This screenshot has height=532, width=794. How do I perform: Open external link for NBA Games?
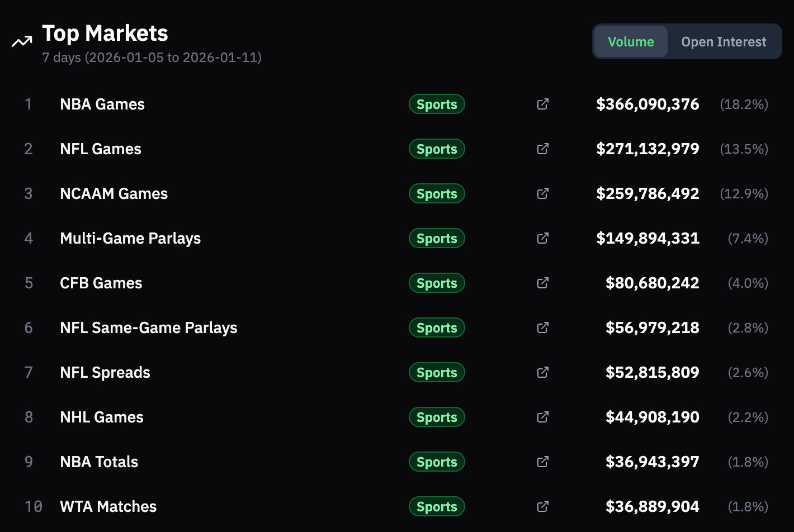[542, 104]
